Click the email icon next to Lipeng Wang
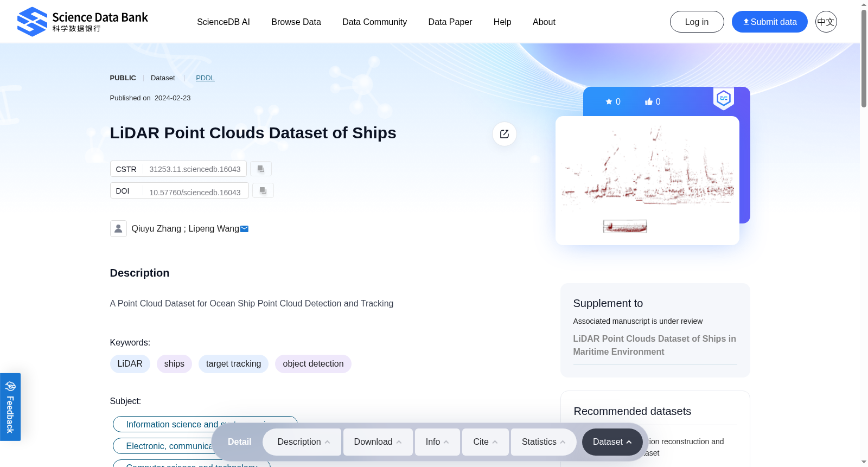 (245, 229)
